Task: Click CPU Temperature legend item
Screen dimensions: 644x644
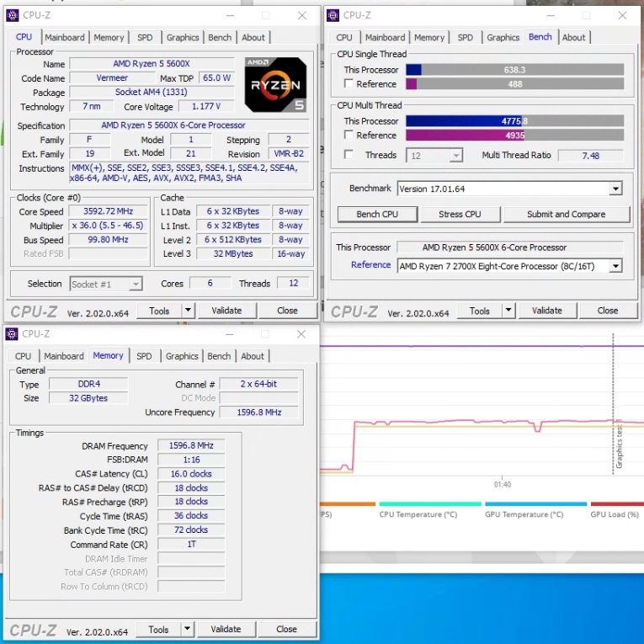Action: 429,510
